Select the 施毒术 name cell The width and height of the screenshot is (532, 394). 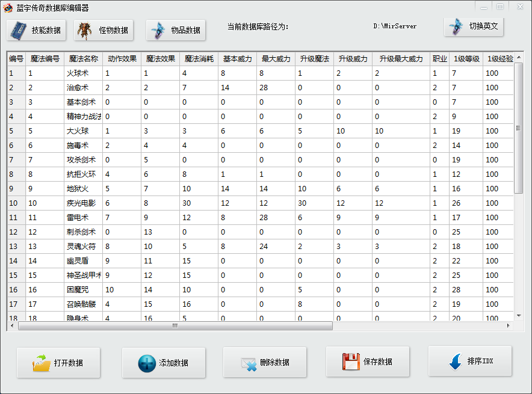click(83, 145)
